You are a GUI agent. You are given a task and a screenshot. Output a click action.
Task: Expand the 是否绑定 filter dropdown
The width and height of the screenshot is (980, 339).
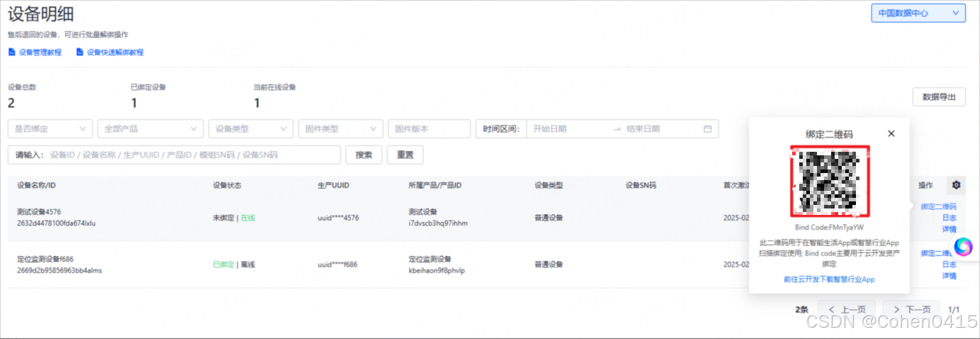[50, 129]
